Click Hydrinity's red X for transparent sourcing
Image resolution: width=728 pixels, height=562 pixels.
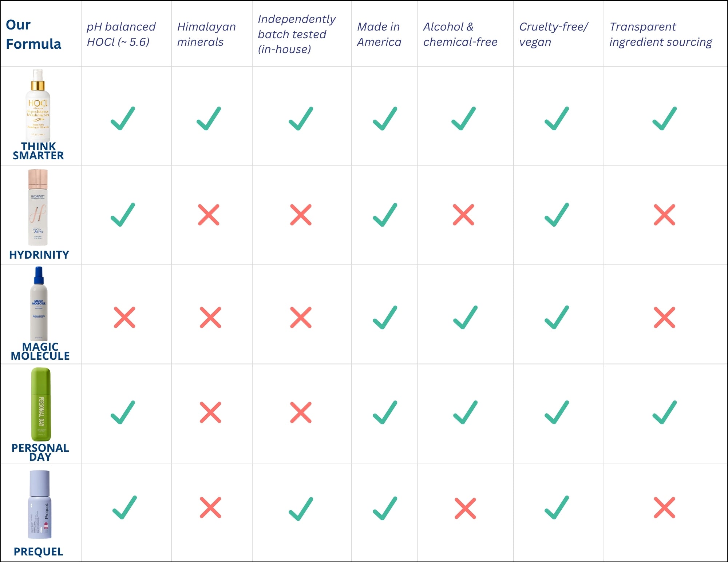coord(664,215)
